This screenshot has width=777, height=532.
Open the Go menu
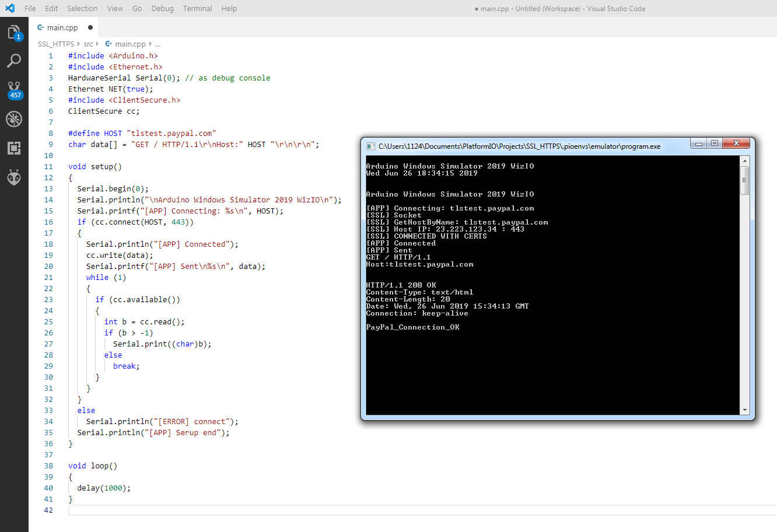point(137,8)
